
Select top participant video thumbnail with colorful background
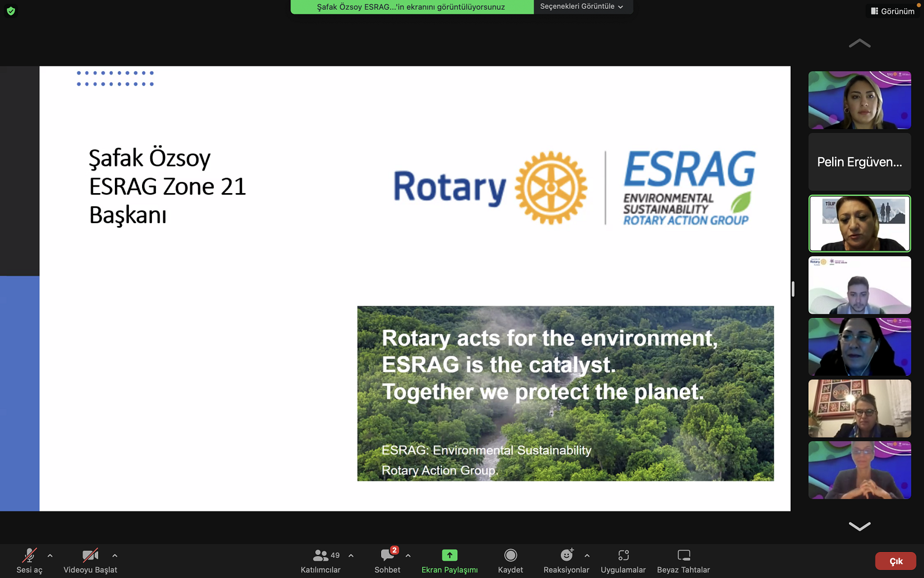[x=860, y=100]
